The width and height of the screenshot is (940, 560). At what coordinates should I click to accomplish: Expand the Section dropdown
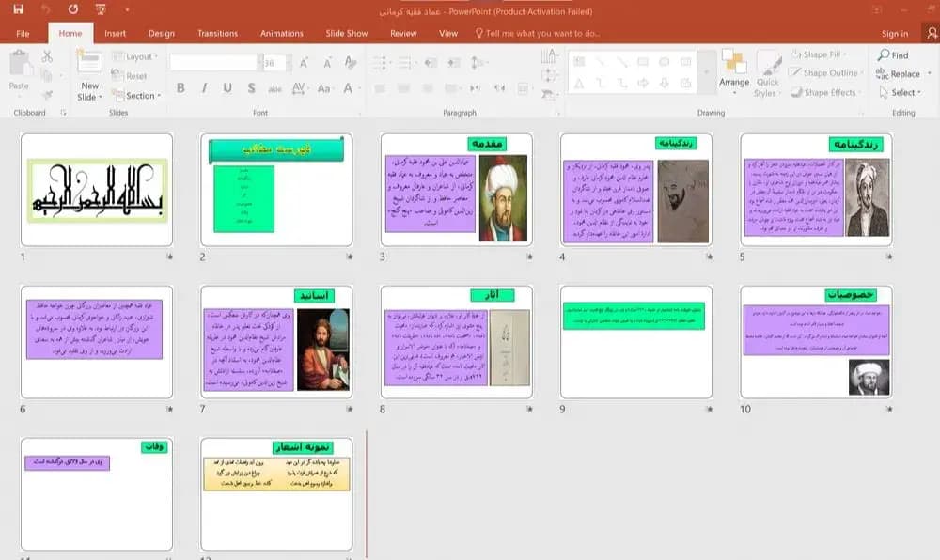pos(136,95)
